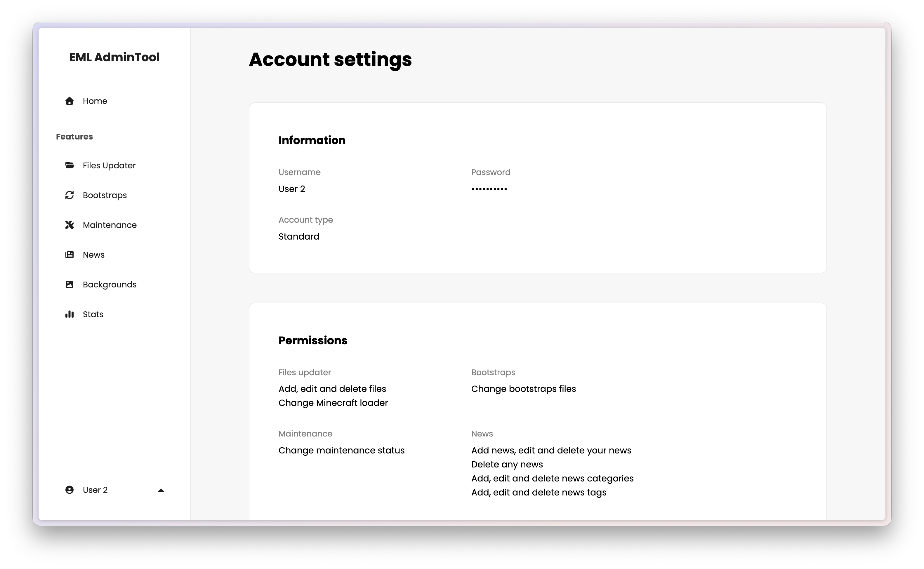Screen dimensions: 924x569
Task: Click the user avatar icon next to User 2
Action: coord(69,490)
